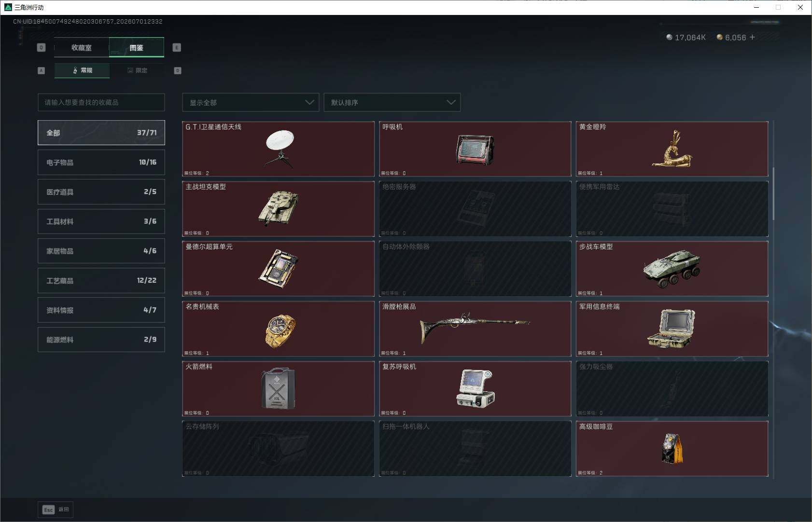
Task: Click the 17,064K balance value
Action: click(690, 38)
